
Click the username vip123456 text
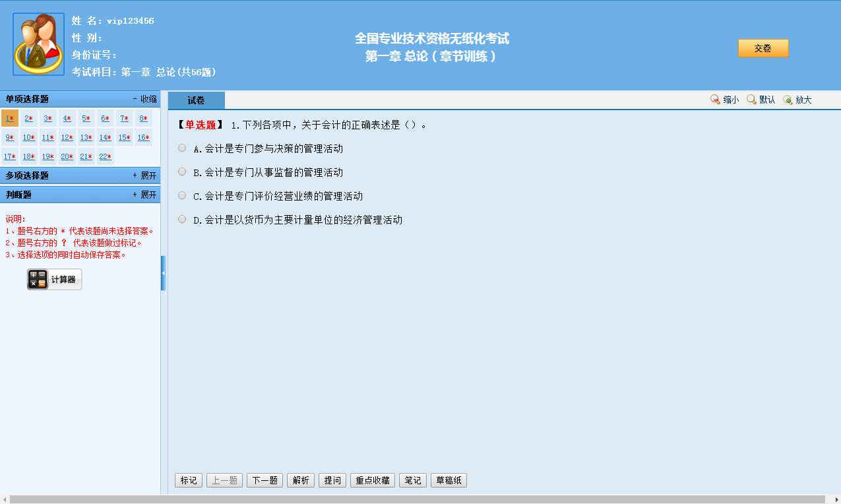click(131, 21)
